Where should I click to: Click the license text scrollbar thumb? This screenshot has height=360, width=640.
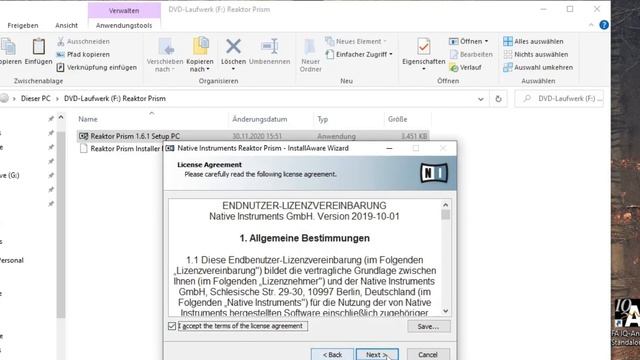[445, 215]
